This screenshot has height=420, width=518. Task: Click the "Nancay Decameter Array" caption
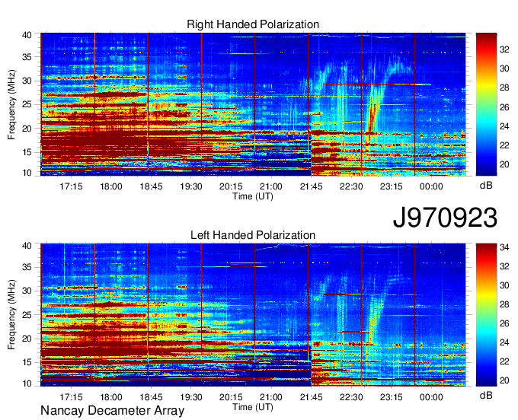pyautogui.click(x=112, y=411)
